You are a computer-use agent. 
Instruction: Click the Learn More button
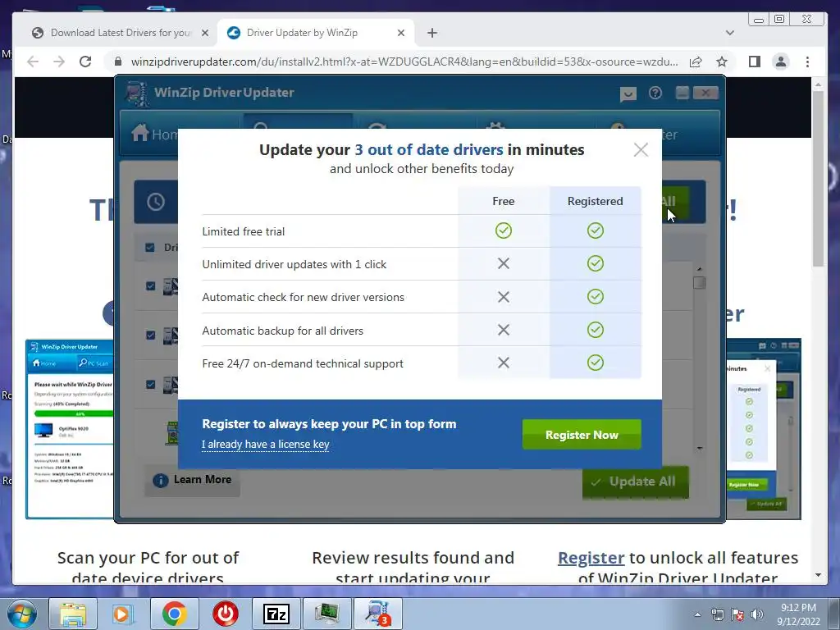coord(192,480)
